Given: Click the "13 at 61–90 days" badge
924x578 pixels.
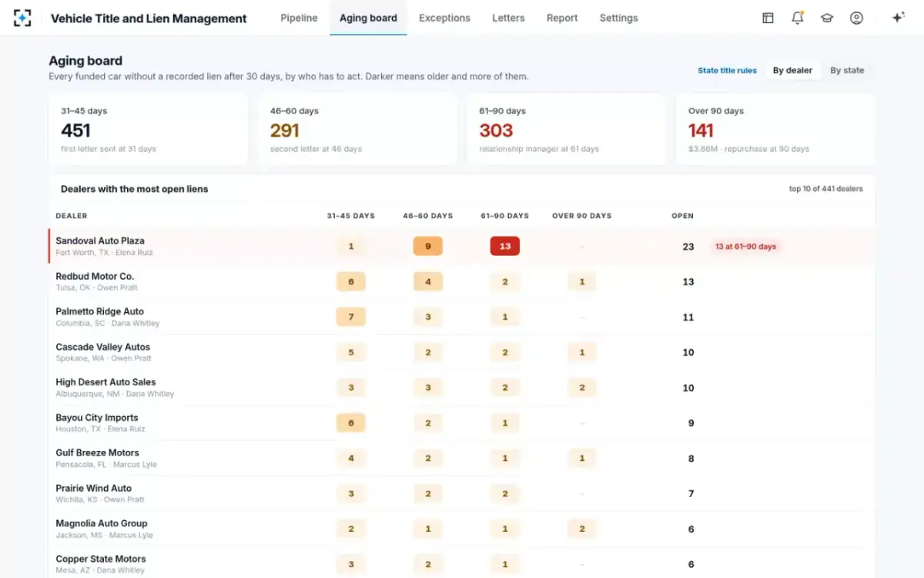Looking at the screenshot, I should tap(745, 247).
